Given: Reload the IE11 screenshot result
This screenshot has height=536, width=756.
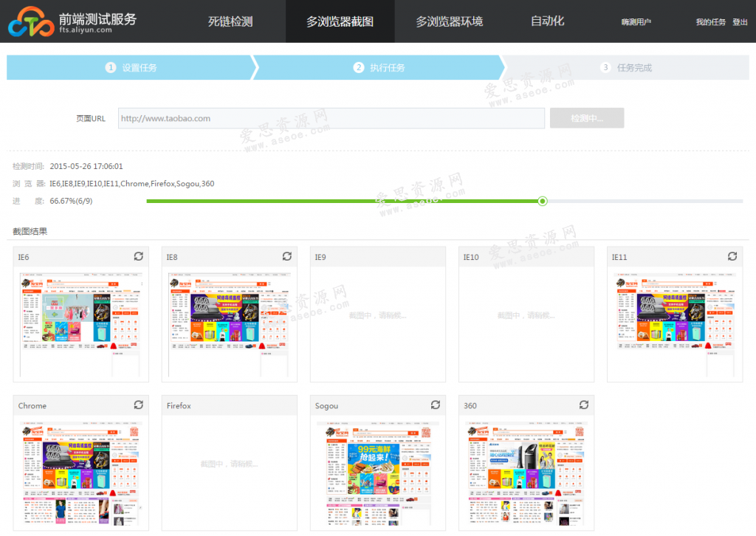Looking at the screenshot, I should [x=732, y=256].
